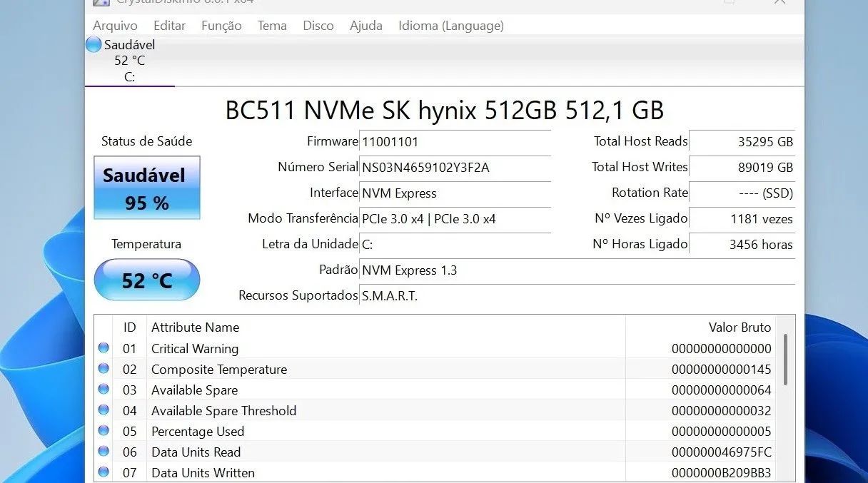Click raw value 000000046975FC
The image size is (868, 483).
tap(722, 452)
